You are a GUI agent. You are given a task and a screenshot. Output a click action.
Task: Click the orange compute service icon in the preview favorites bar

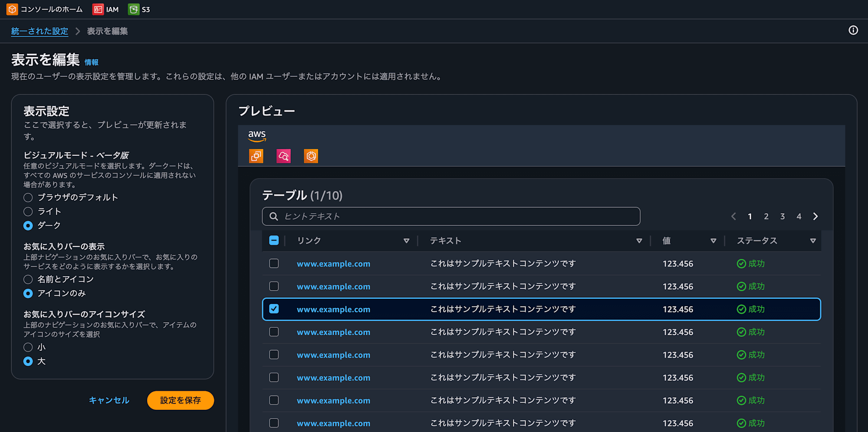256,156
